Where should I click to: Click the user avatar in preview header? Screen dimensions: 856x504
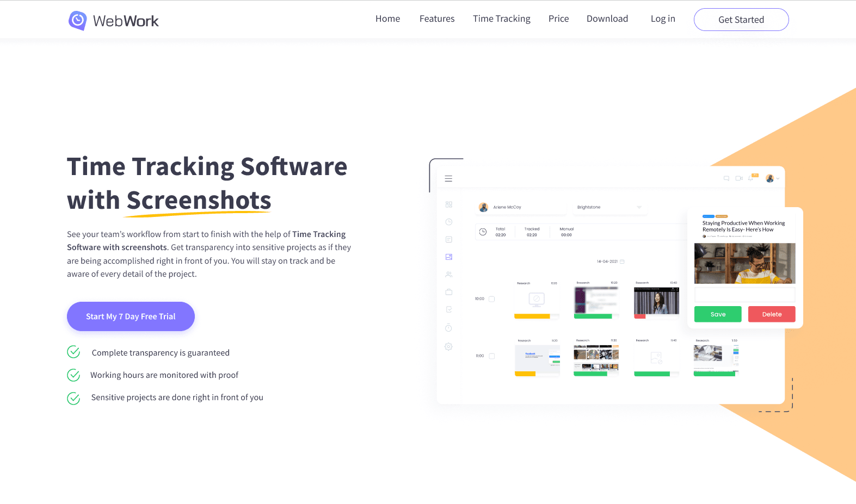769,178
